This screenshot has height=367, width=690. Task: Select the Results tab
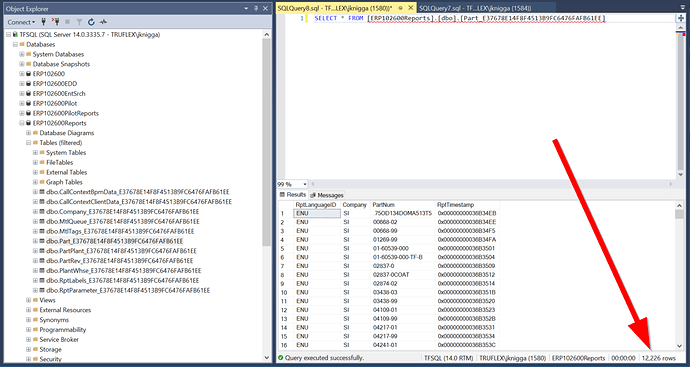(293, 195)
